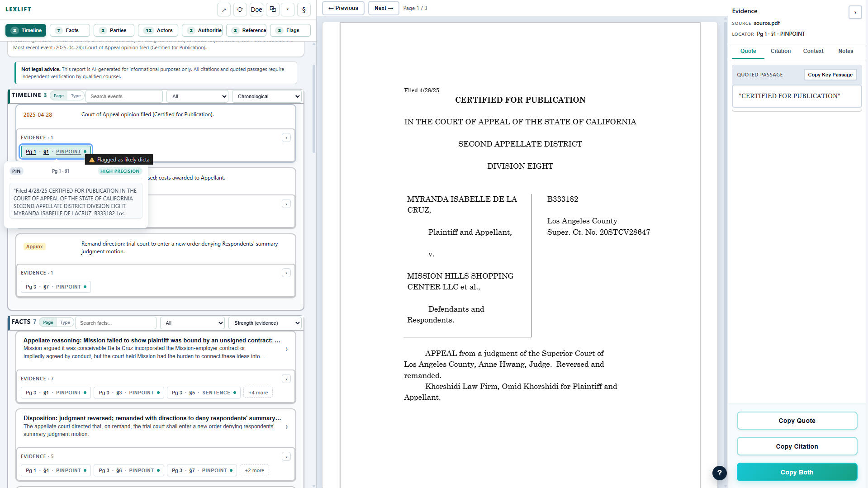Open the Parties tab
The width and height of the screenshot is (868, 488).
[x=114, y=30]
